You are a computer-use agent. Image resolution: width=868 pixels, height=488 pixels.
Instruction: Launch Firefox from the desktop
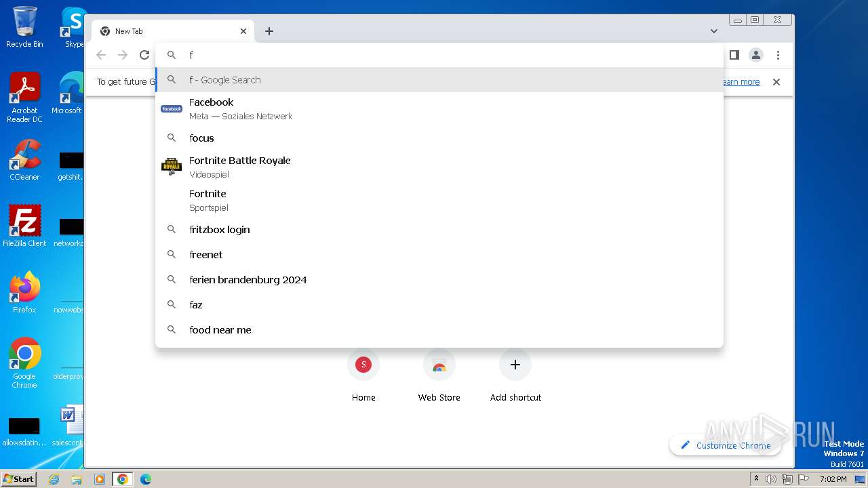click(x=24, y=292)
